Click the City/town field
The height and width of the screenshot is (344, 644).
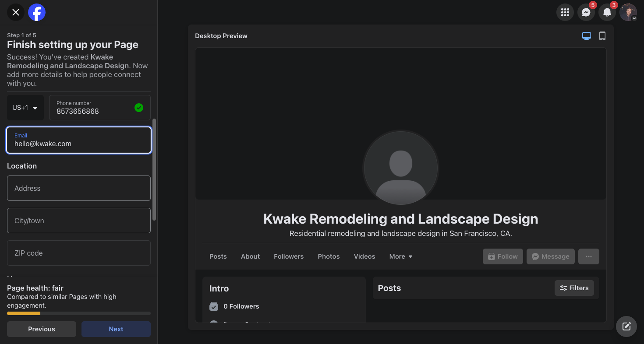click(x=79, y=221)
